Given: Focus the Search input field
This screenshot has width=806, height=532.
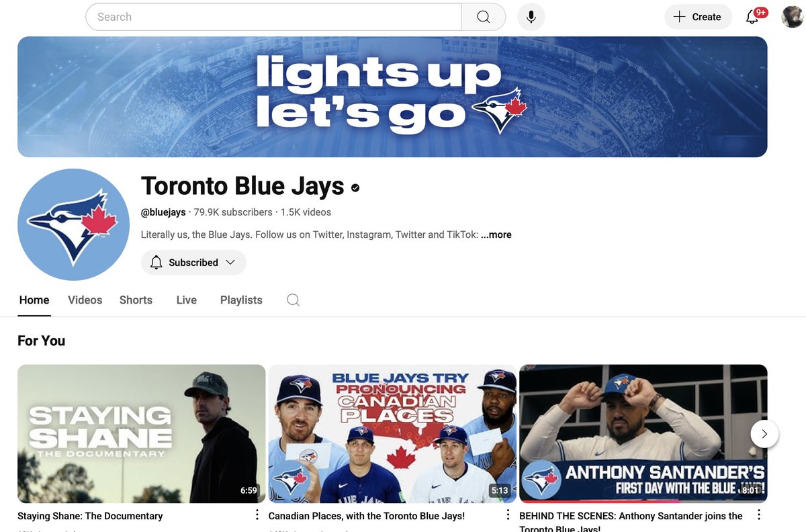Looking at the screenshot, I should (x=274, y=17).
